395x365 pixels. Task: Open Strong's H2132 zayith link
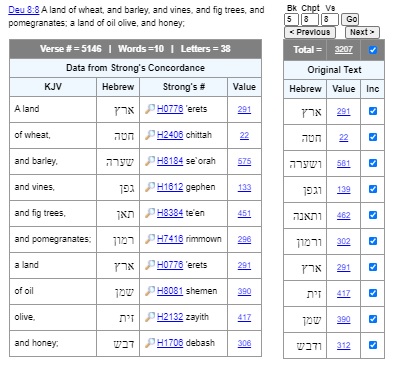170,317
